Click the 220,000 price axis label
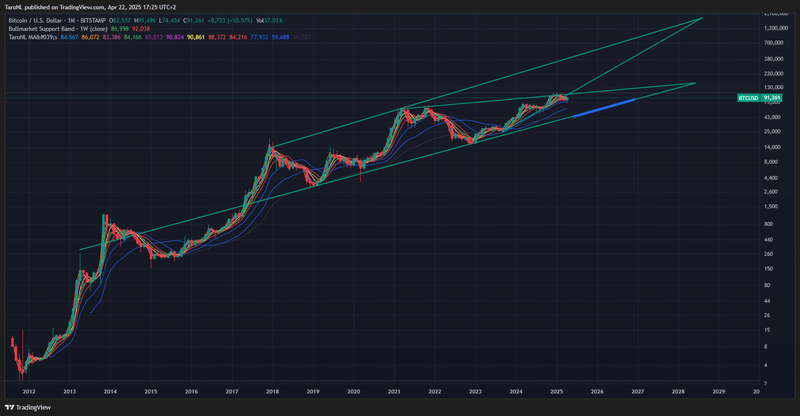Screen dimensions: 800x416 (773, 74)
